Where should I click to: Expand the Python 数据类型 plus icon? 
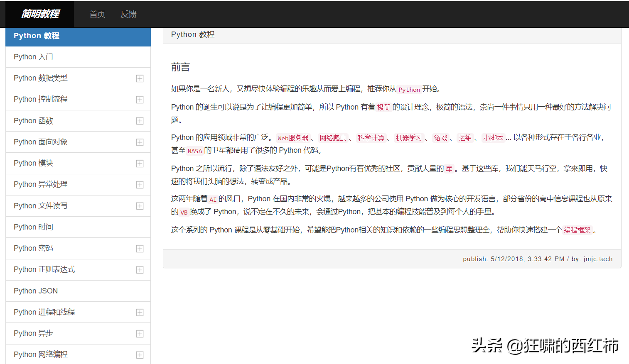click(140, 78)
